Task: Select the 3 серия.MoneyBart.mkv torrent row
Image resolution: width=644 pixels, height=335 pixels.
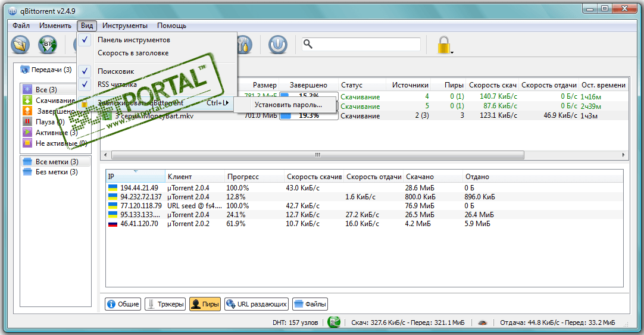Action: click(x=364, y=116)
